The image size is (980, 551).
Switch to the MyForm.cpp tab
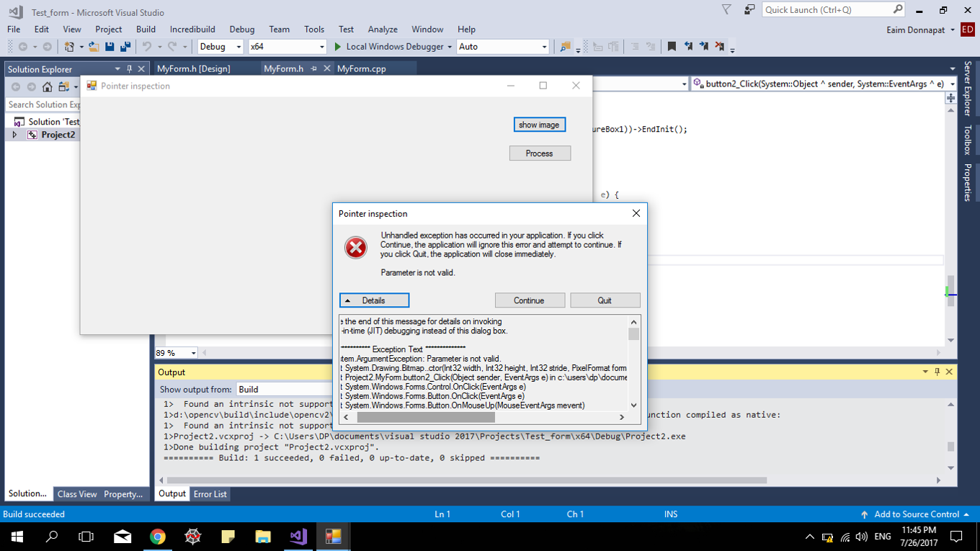tap(362, 69)
